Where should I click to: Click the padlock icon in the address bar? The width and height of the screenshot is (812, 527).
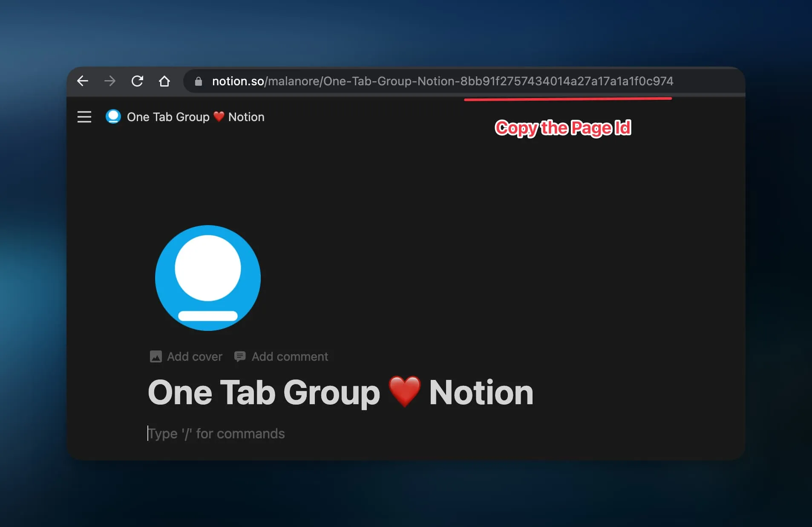(x=199, y=81)
